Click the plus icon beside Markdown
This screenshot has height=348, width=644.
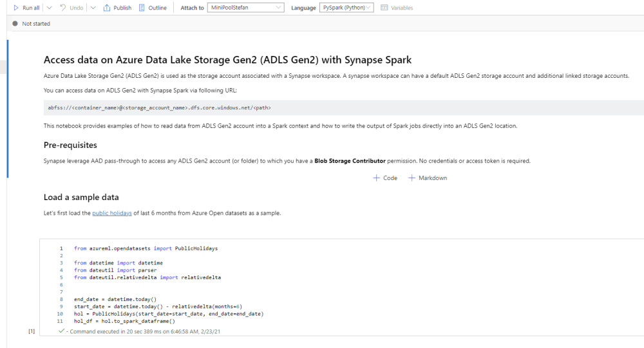pyautogui.click(x=412, y=178)
